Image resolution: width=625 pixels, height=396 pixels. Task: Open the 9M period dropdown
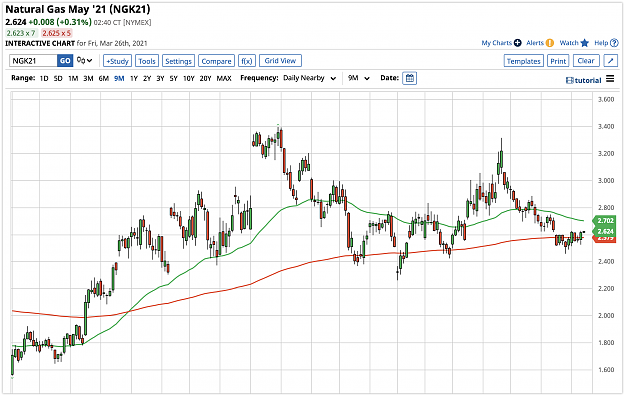(358, 78)
